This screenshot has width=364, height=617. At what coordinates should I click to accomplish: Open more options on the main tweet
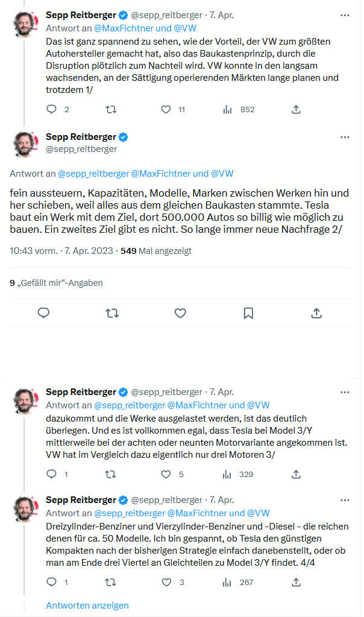tap(345, 137)
